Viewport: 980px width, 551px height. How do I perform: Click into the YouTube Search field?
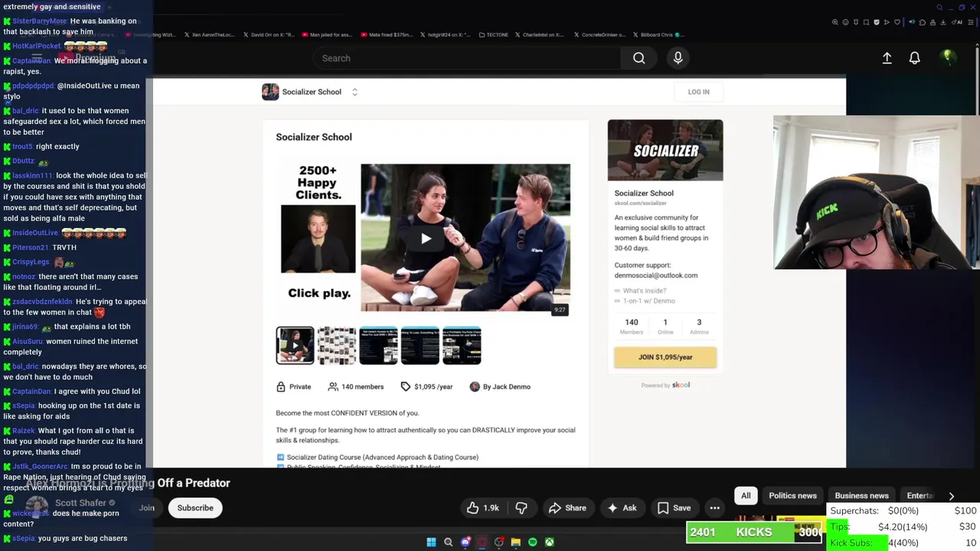(x=467, y=58)
